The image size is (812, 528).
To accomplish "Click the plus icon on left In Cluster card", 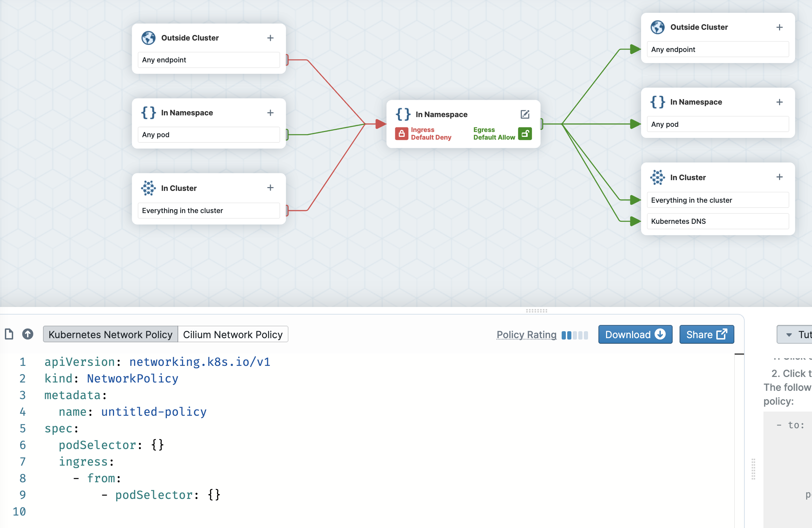I will click(x=270, y=187).
